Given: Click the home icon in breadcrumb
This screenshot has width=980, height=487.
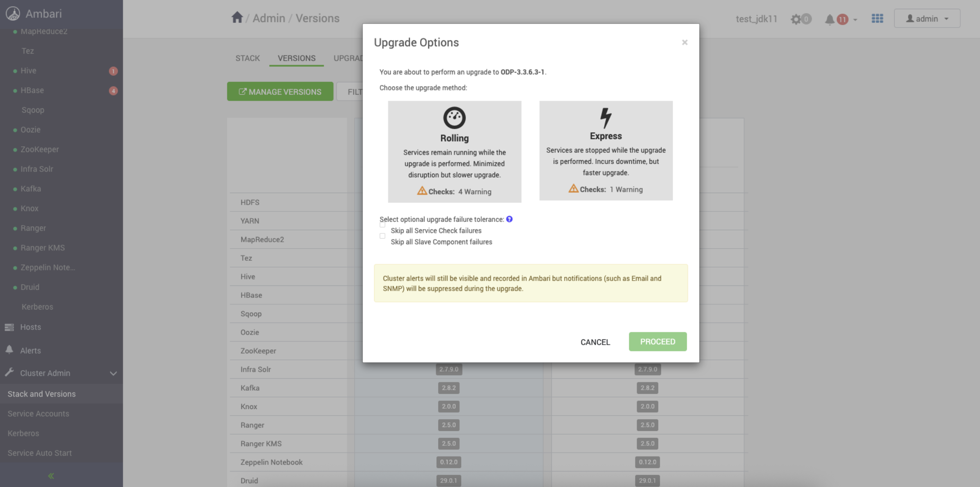Looking at the screenshot, I should click(x=237, y=18).
